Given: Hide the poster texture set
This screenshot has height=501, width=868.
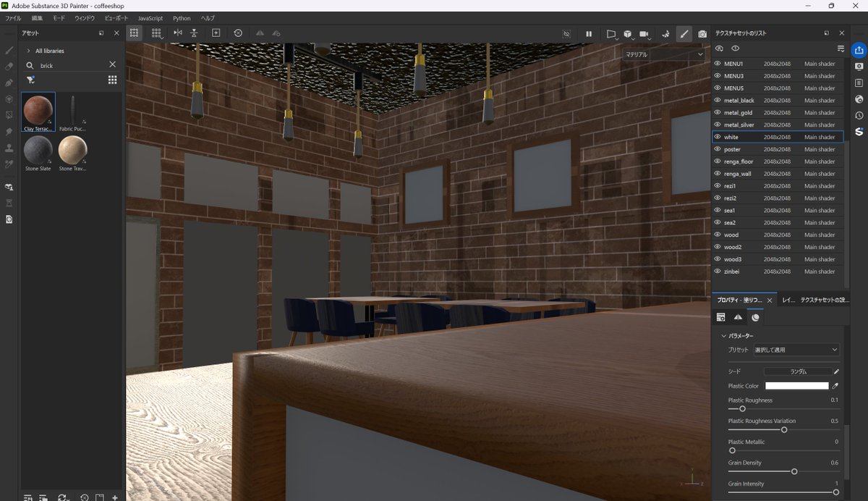Looking at the screenshot, I should click(x=718, y=149).
